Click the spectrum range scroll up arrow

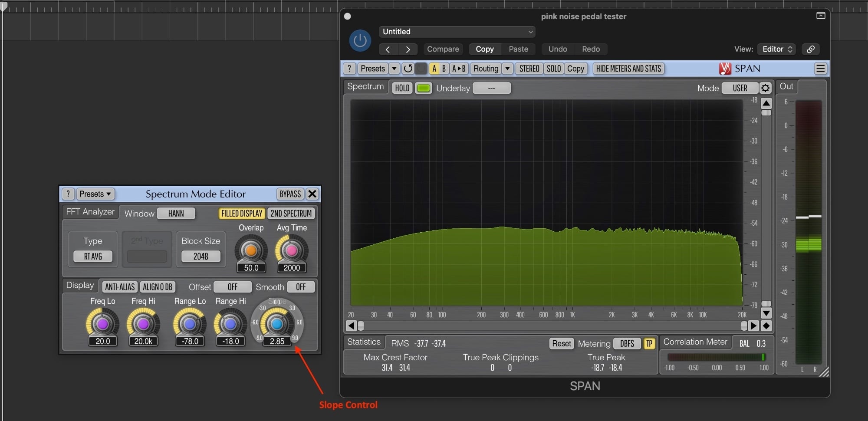pos(766,103)
